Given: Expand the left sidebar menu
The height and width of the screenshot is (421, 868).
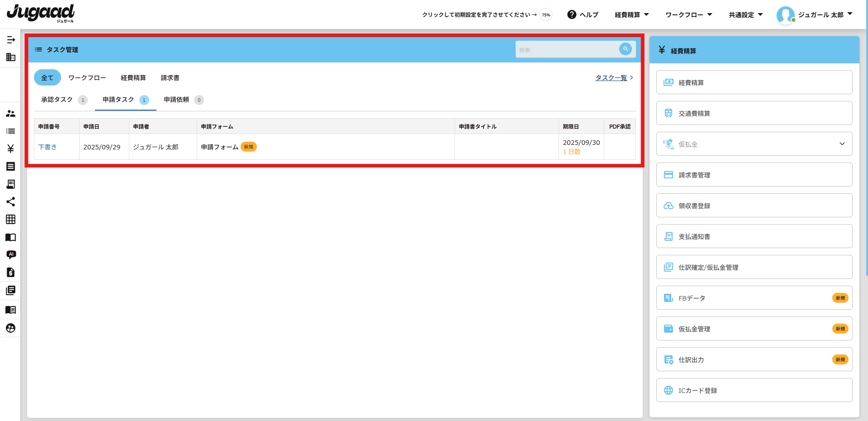Looking at the screenshot, I should click(11, 40).
